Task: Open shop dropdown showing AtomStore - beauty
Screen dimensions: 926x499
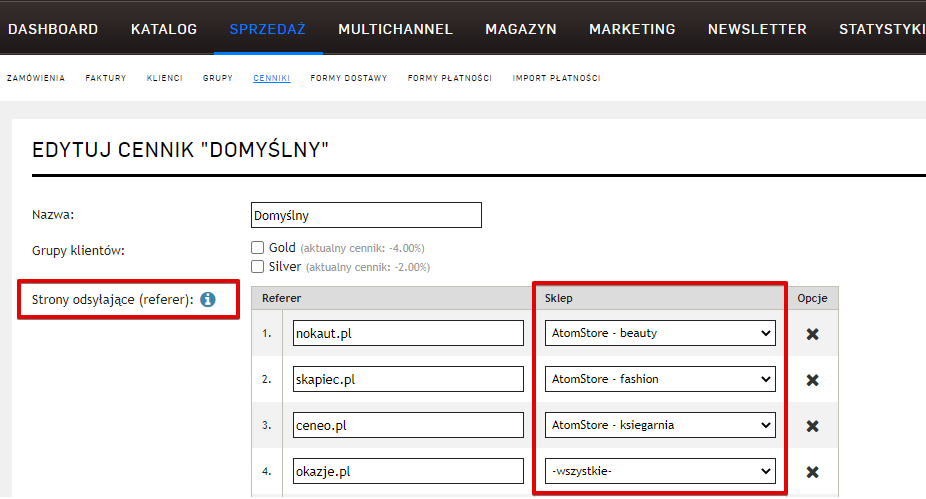Action: (x=660, y=334)
